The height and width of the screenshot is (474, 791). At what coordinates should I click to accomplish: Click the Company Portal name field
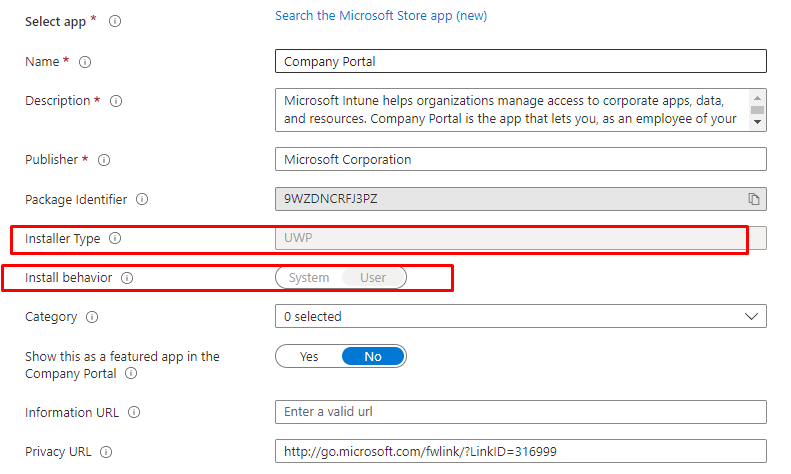(x=521, y=61)
